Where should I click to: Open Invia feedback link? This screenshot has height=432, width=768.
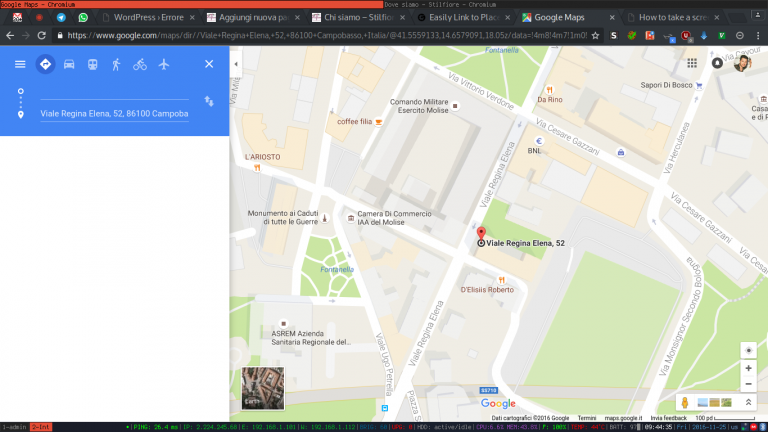tap(668, 418)
